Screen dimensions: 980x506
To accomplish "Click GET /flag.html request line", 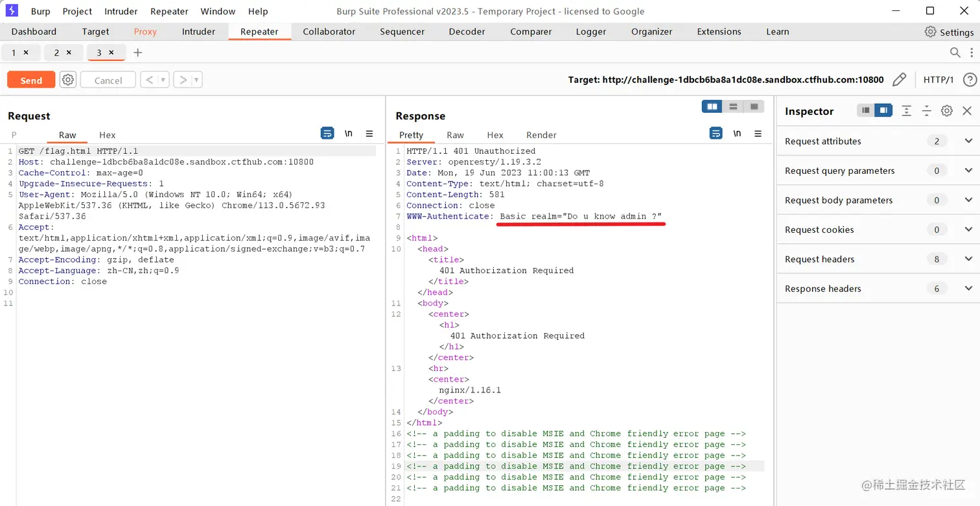I will tap(78, 151).
